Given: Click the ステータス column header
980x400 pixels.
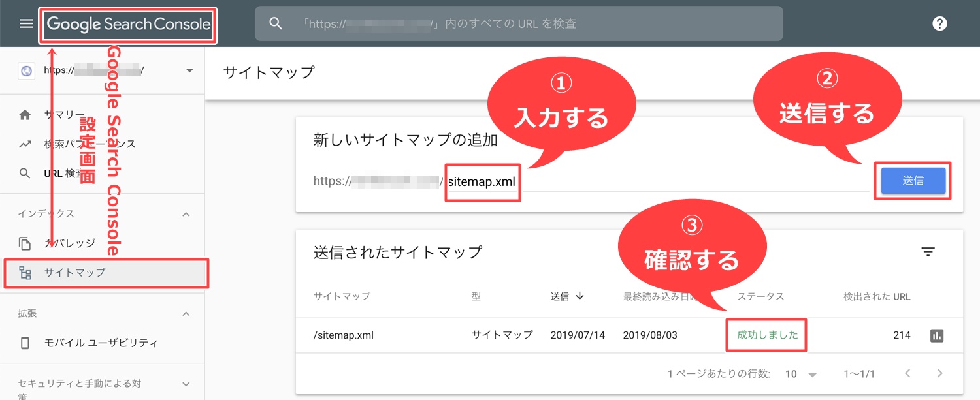Looking at the screenshot, I should point(760,296).
